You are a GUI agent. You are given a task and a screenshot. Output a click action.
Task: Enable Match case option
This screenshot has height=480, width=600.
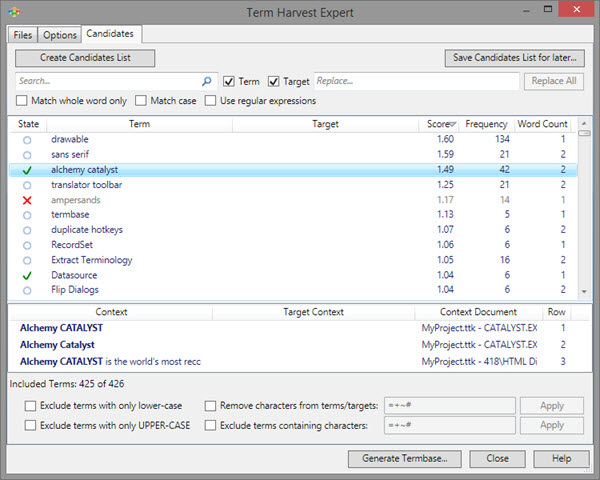141,101
